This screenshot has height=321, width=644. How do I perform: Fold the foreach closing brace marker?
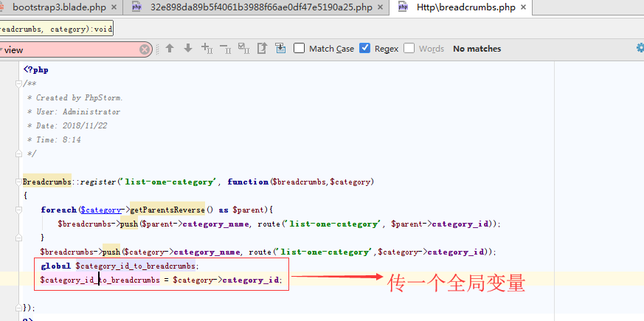pyautogui.click(x=18, y=238)
